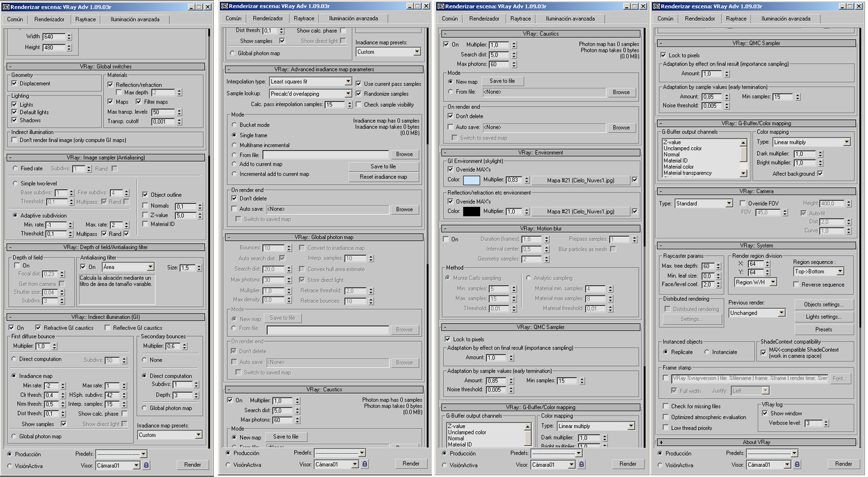Click the lock icon beside Visor in third window

pos(581,464)
